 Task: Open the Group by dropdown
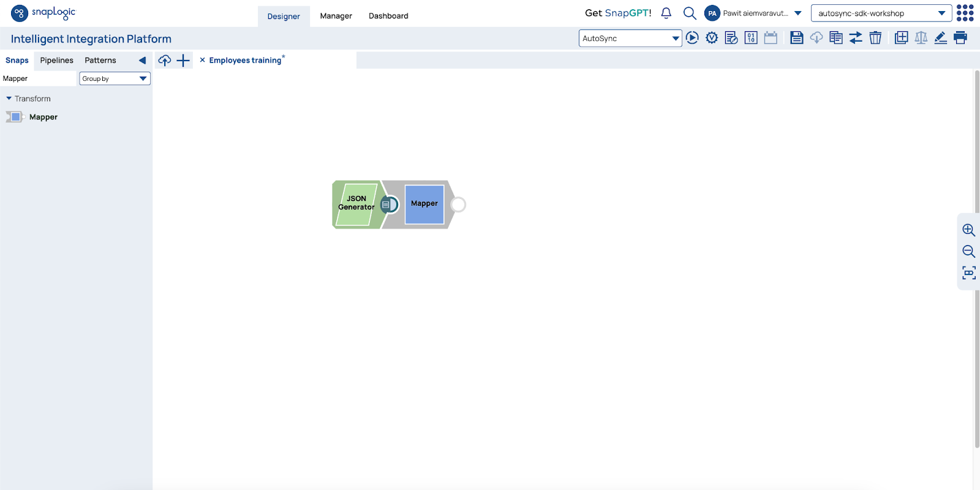tap(115, 78)
